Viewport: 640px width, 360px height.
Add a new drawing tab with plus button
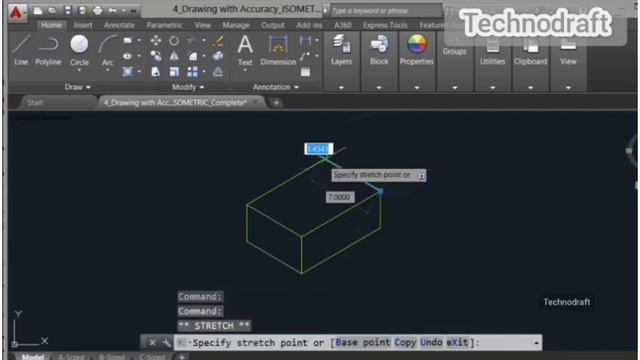[x=276, y=103]
